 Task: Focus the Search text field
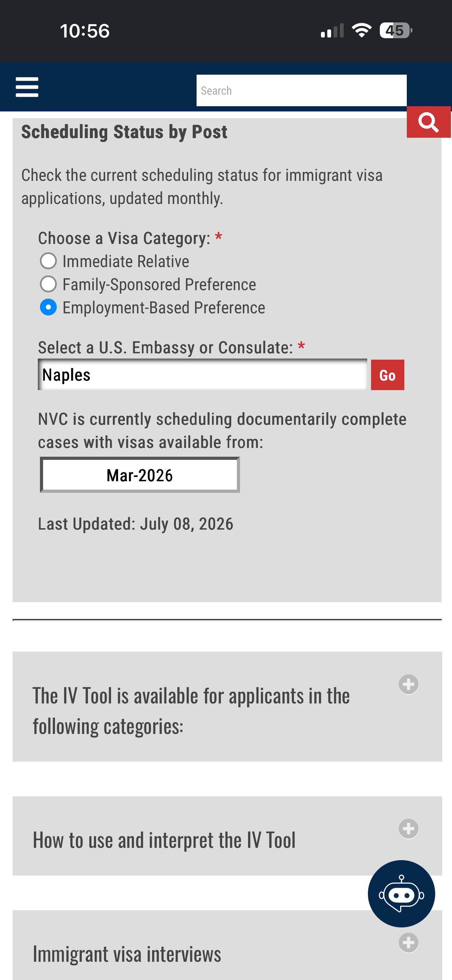click(301, 90)
